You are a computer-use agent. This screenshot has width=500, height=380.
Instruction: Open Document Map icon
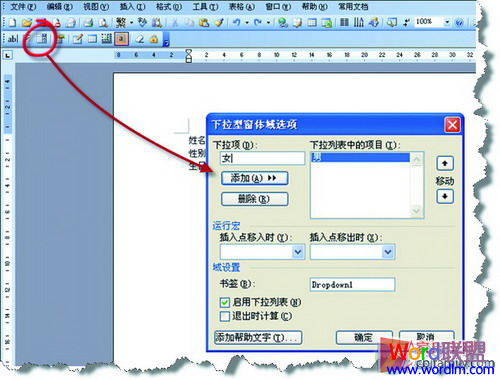pyautogui.click(x=391, y=23)
